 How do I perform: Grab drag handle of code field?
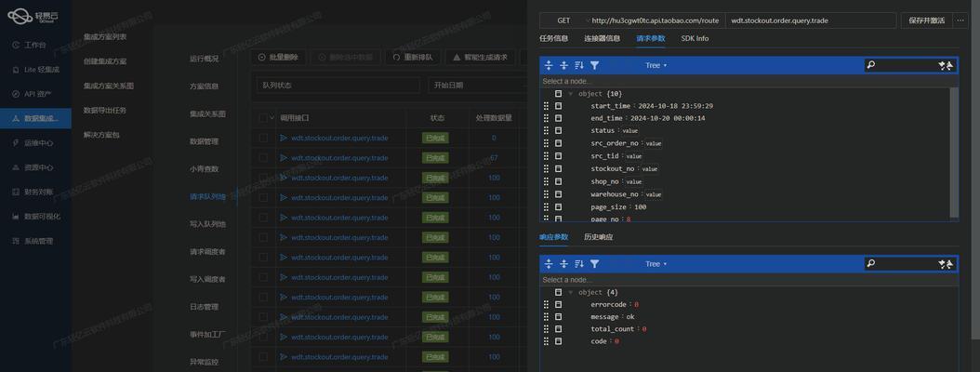(x=546, y=341)
